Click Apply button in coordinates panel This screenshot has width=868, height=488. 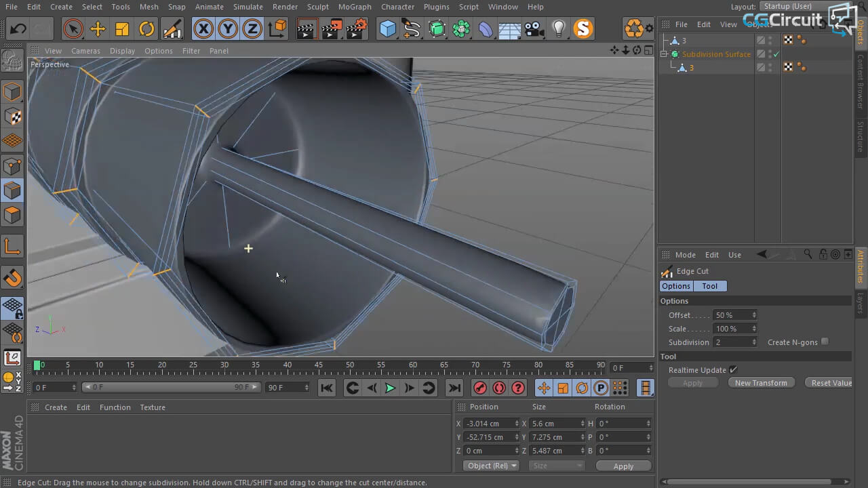(623, 466)
